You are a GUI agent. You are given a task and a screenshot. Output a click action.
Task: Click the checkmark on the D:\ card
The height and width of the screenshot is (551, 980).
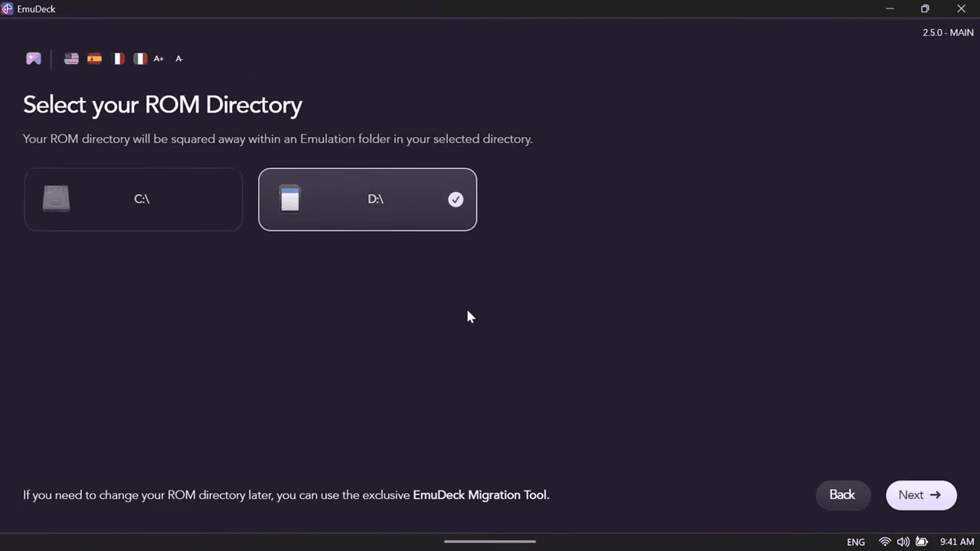click(x=456, y=199)
